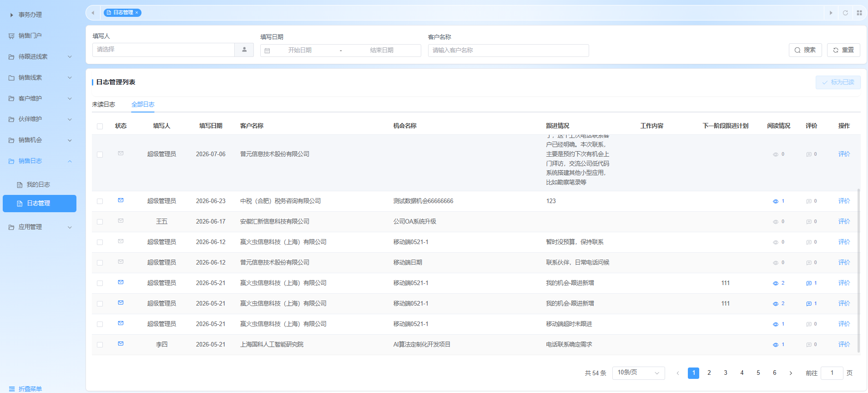Go to page 6 in pagination

tap(775, 373)
